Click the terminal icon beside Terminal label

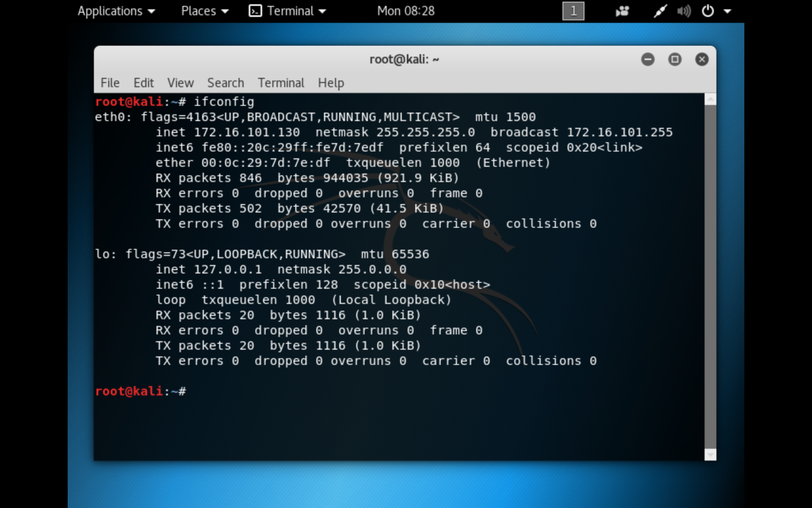(x=255, y=11)
